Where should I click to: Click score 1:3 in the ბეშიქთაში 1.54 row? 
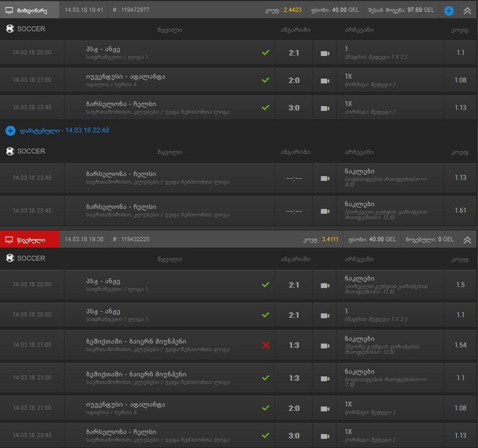[294, 345]
